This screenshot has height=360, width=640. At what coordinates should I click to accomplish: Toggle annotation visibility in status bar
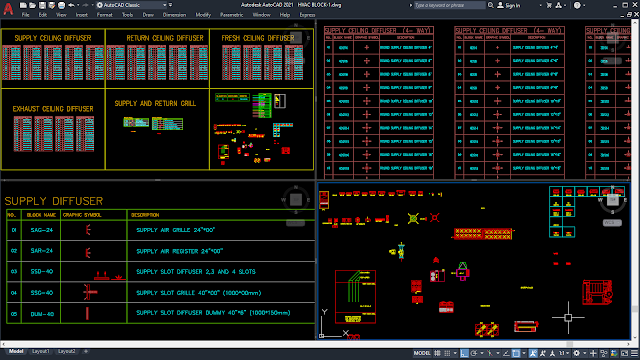click(x=533, y=353)
